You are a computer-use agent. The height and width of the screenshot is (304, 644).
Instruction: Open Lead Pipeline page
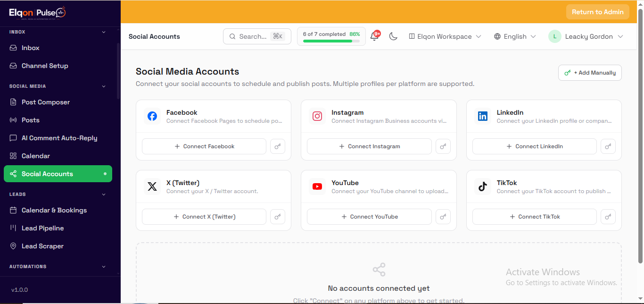[58, 228]
